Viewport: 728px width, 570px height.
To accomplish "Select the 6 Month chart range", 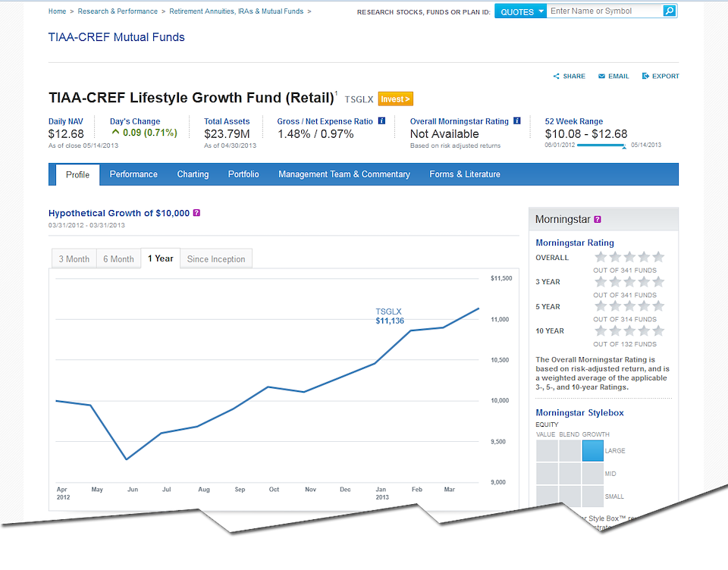I will point(118,259).
